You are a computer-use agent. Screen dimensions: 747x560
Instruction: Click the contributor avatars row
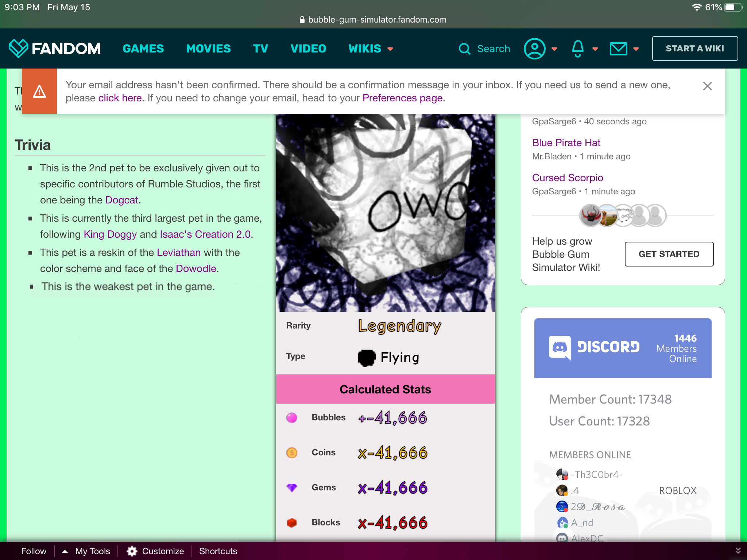point(623,215)
